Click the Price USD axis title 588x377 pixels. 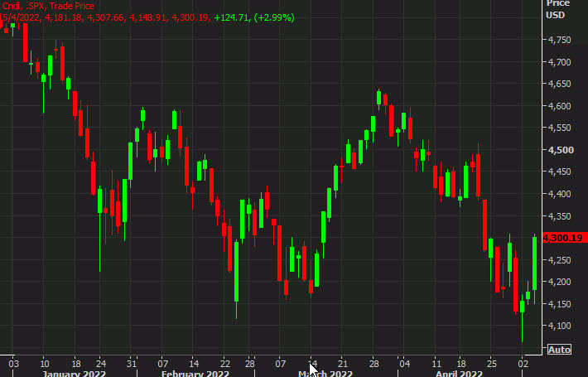tap(556, 9)
